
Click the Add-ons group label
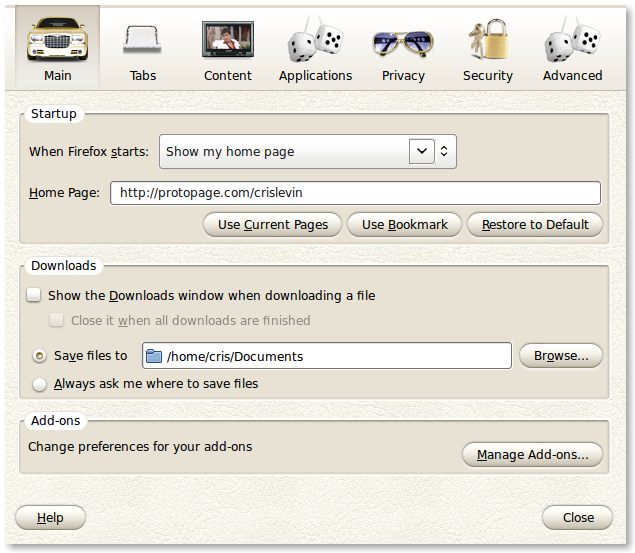click(55, 421)
